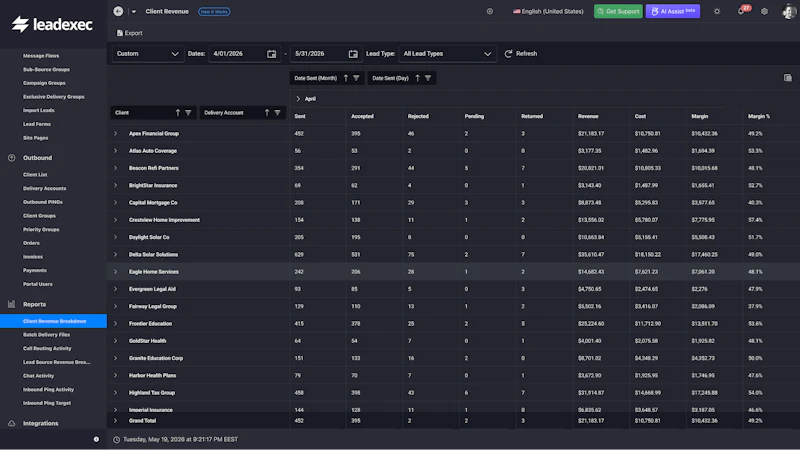The image size is (800, 450).
Task: Sort by Date Sent (Day) arrow
Action: (417, 78)
